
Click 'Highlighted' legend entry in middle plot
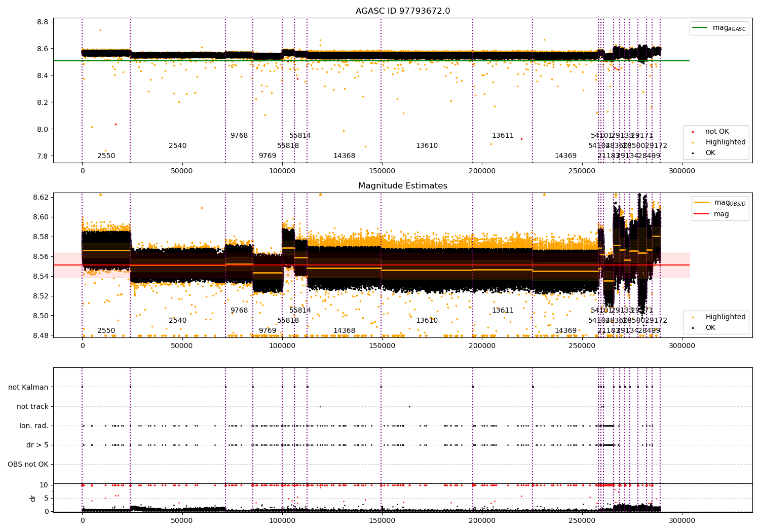click(719, 317)
